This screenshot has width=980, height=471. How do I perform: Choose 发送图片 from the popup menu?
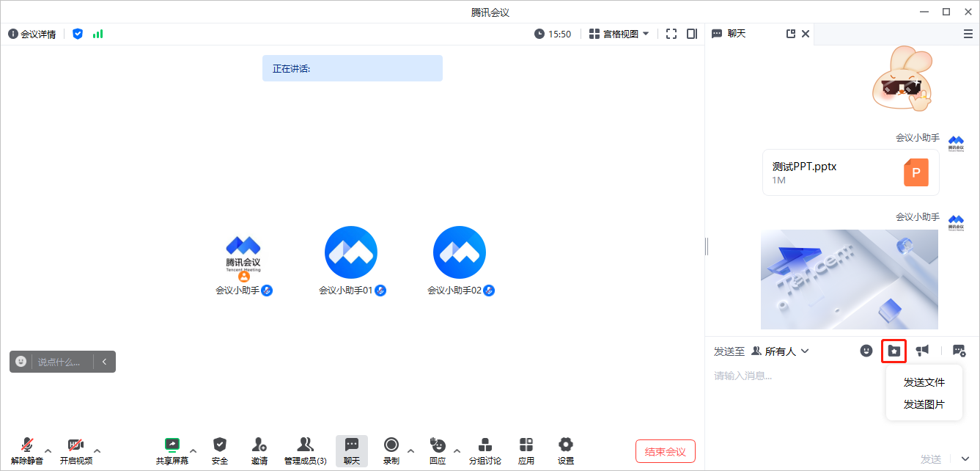coord(924,404)
